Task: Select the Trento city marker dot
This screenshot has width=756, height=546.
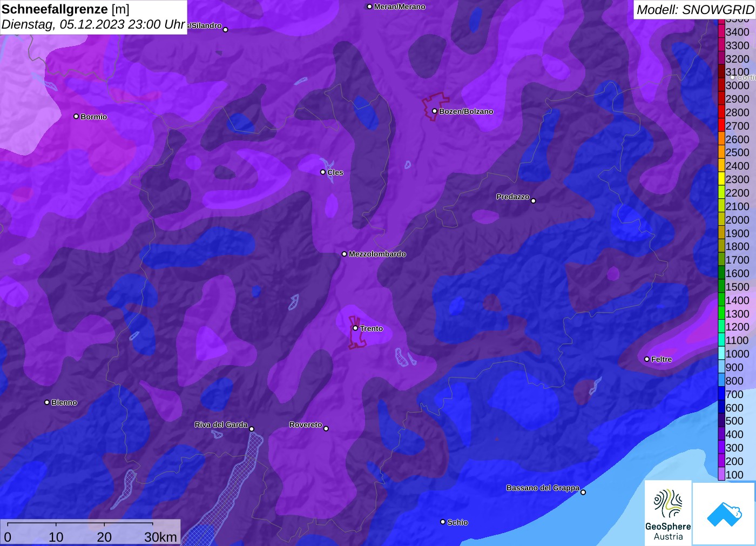Action: 355,328
